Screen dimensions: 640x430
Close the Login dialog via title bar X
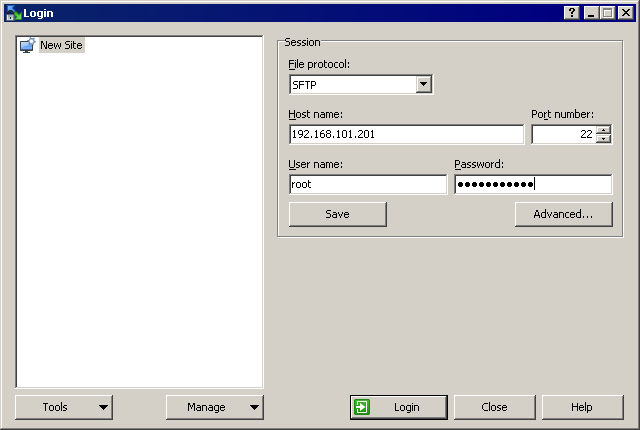(626, 13)
